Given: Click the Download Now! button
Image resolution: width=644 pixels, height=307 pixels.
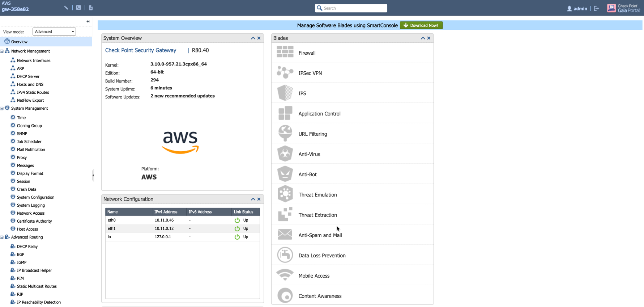Looking at the screenshot, I should 421,25.
